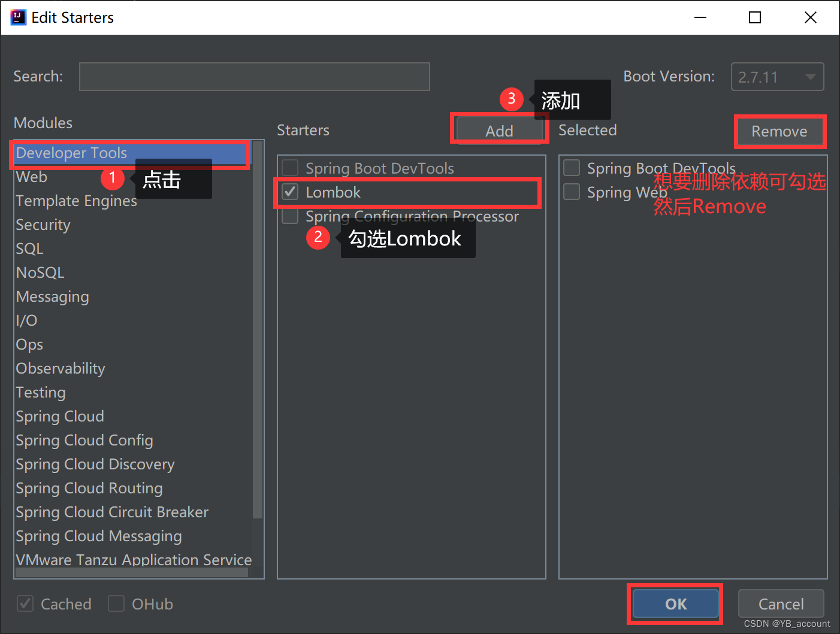Select the Messaging module

pos(53,297)
